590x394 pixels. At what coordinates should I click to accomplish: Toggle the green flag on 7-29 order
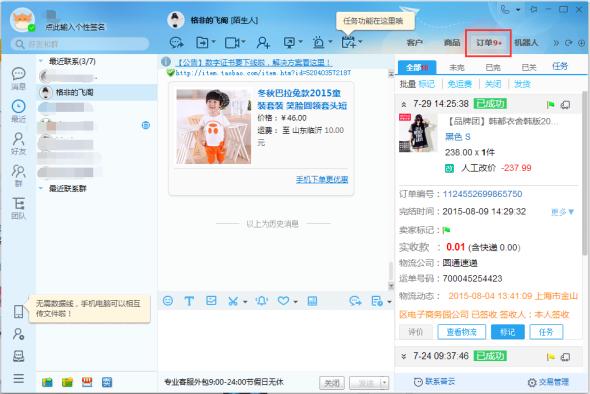[x=550, y=105]
